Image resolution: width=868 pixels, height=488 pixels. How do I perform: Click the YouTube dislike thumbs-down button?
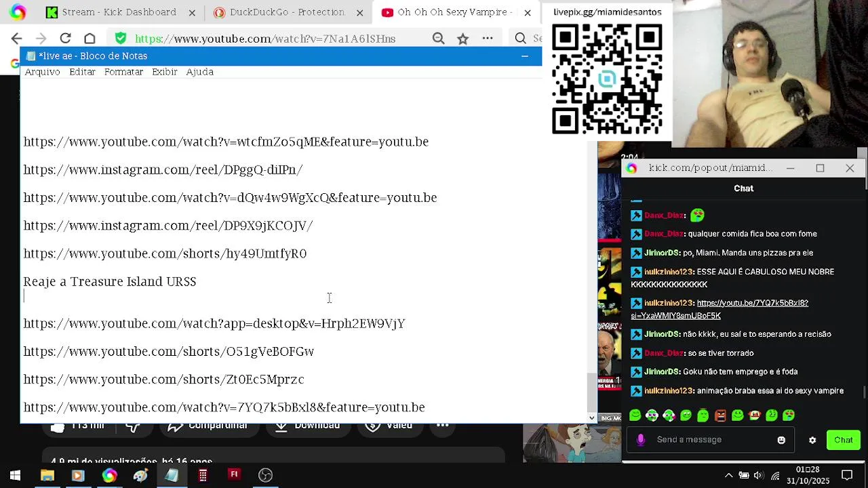[x=133, y=426]
